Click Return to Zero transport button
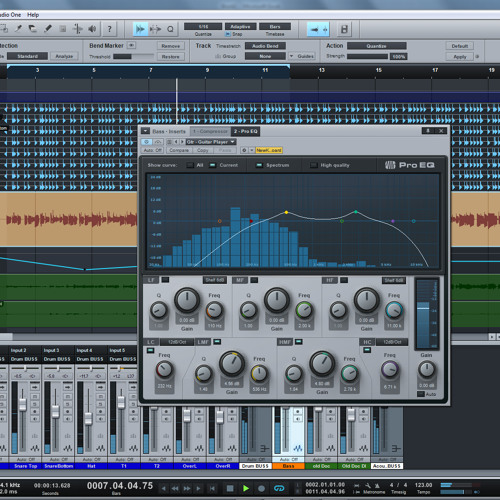The width and height of the screenshot is (500, 500). [212, 489]
